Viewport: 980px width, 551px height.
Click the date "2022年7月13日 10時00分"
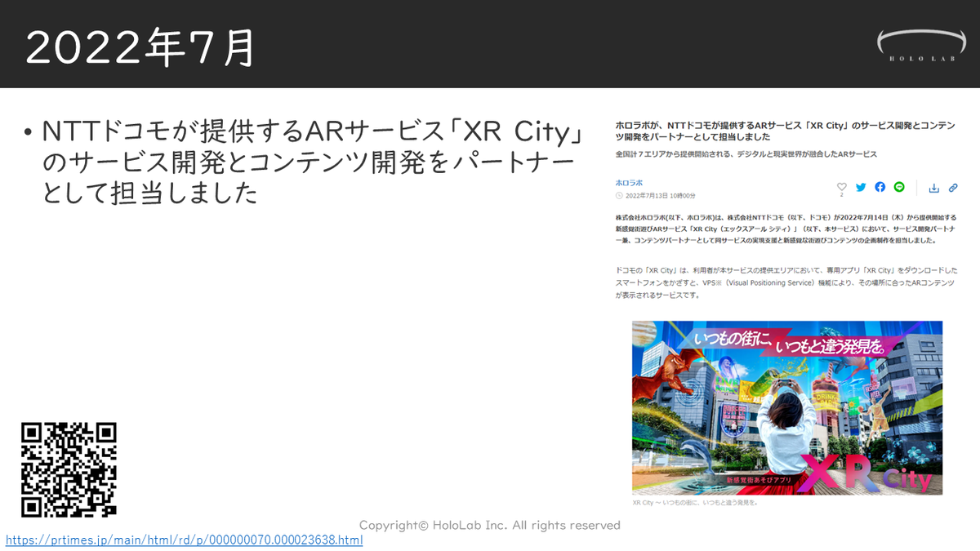click(x=660, y=196)
